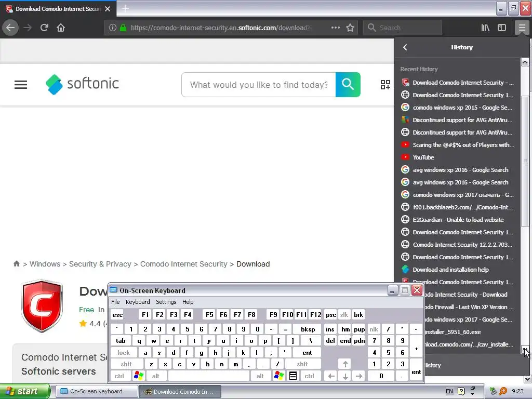Toggle the Firefox sidebar icon
Screen dimensions: 532x399
coord(501,28)
